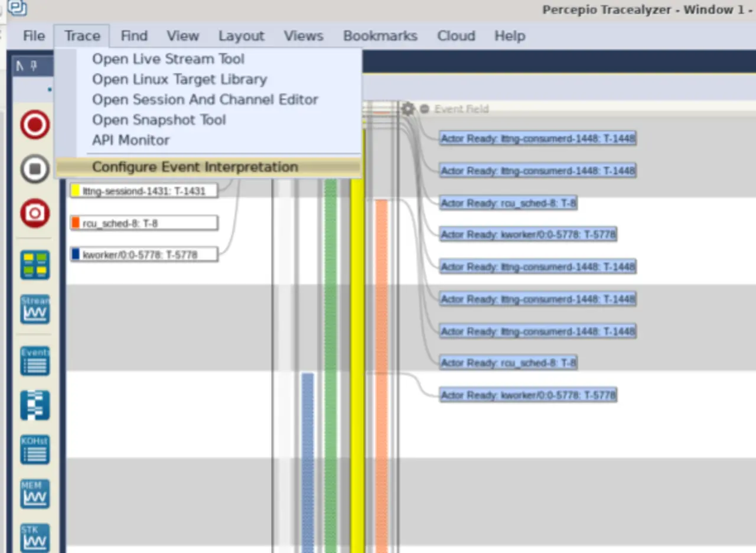
Task: Open the Views menu
Action: coord(303,36)
